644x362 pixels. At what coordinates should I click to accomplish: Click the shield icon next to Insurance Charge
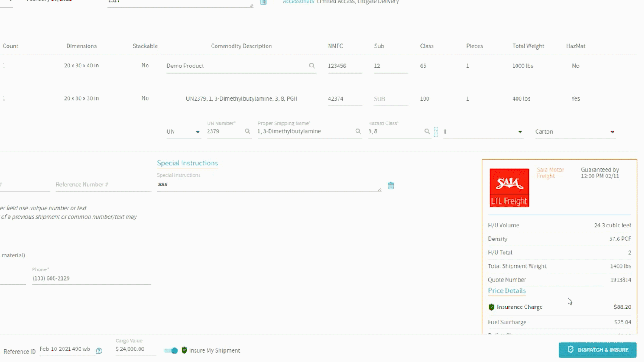point(491,307)
